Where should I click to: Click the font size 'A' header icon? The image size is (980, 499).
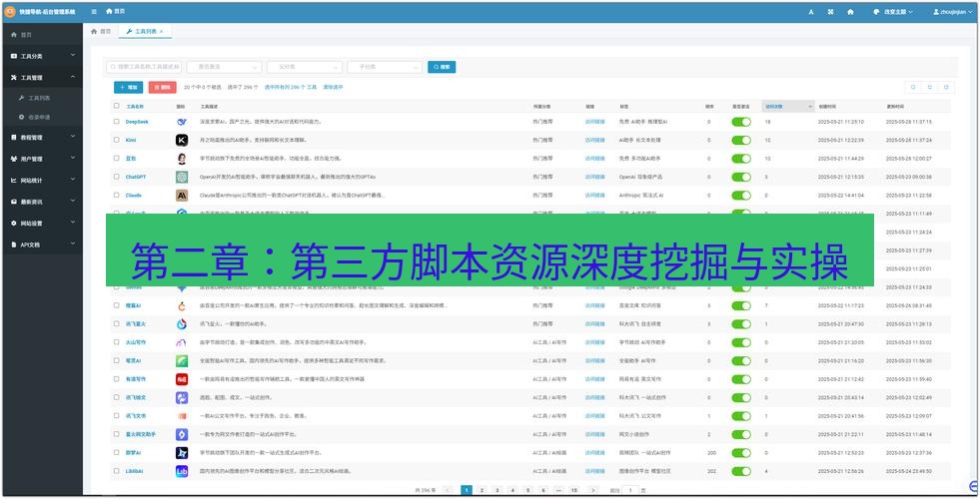point(811,12)
